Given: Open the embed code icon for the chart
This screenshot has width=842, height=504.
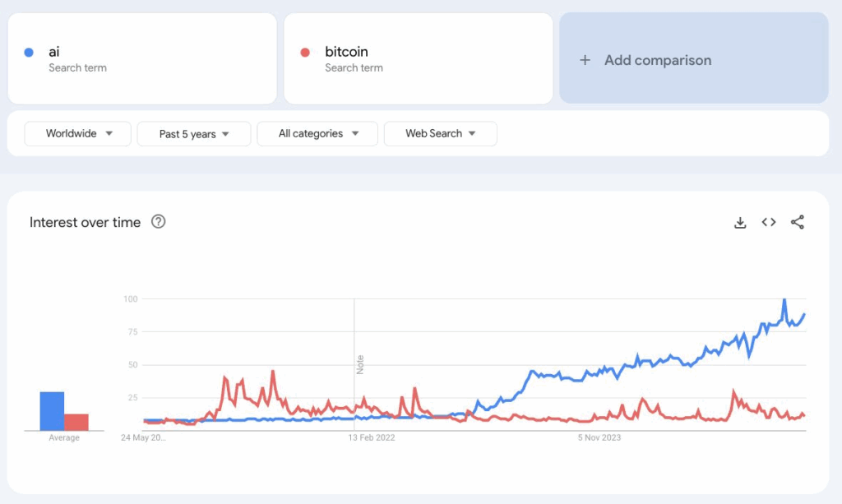Looking at the screenshot, I should click(768, 222).
